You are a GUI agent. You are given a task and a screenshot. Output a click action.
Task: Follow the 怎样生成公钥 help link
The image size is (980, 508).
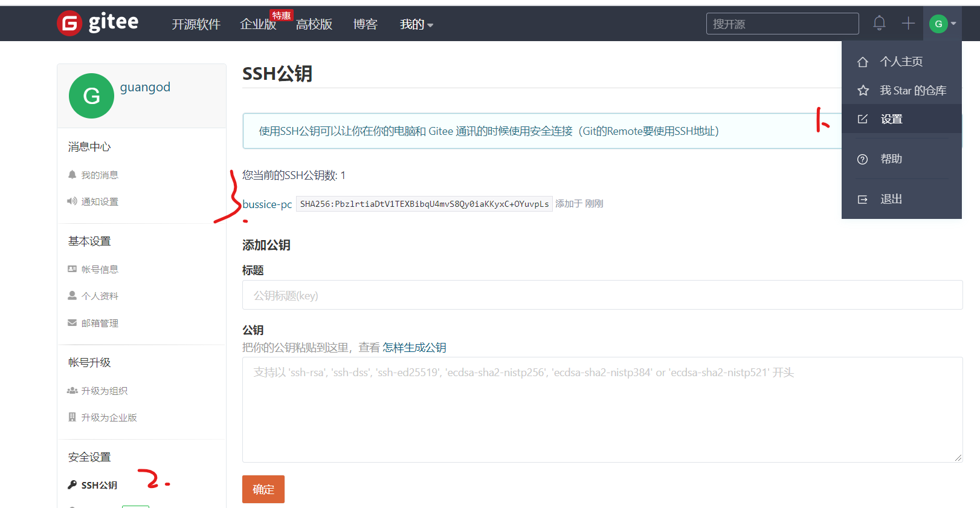coord(414,348)
